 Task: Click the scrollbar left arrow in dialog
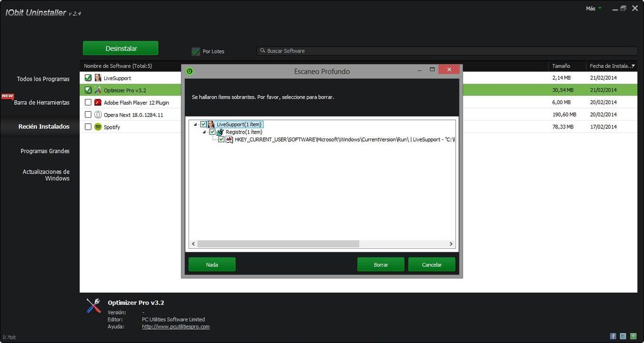(193, 244)
